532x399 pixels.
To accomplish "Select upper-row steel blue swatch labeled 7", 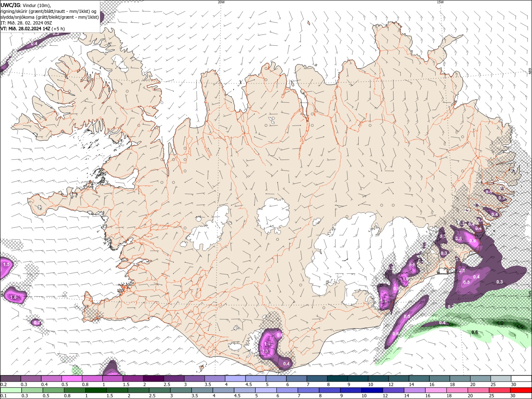I will [x=317, y=379].
